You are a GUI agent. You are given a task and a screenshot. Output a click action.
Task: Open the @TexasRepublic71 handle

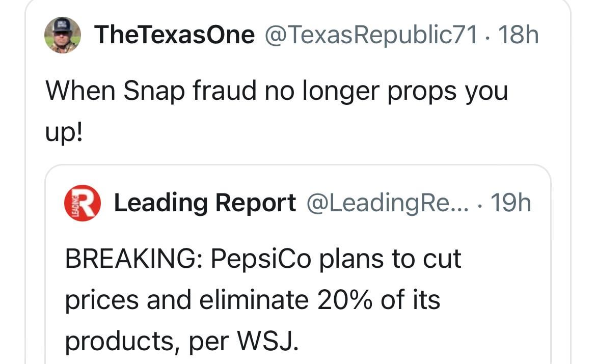[371, 35]
